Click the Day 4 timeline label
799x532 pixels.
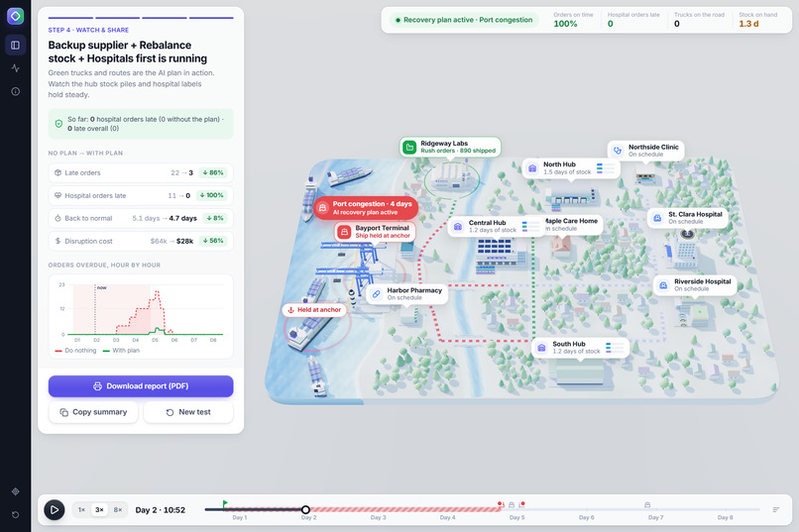click(447, 517)
